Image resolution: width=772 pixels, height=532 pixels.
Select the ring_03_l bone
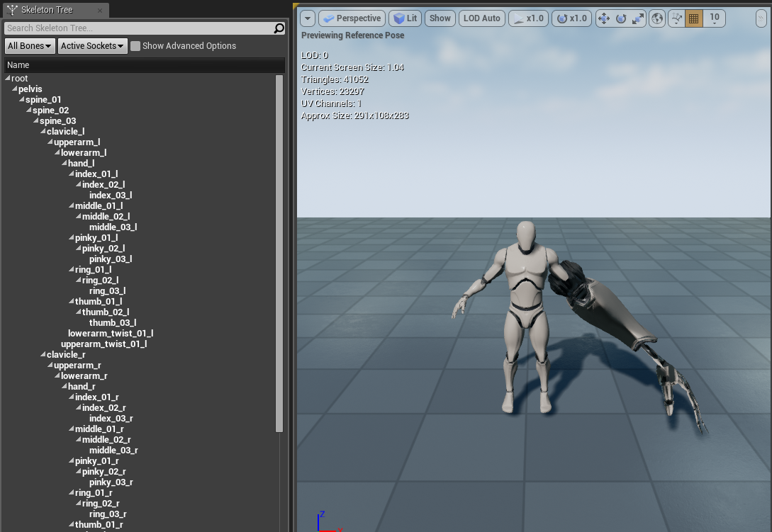coord(107,291)
